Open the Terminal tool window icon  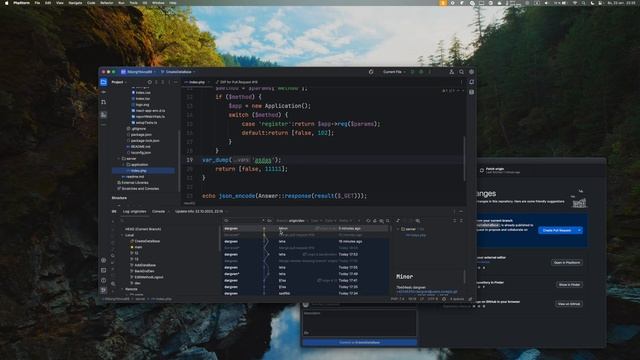[x=104, y=270]
